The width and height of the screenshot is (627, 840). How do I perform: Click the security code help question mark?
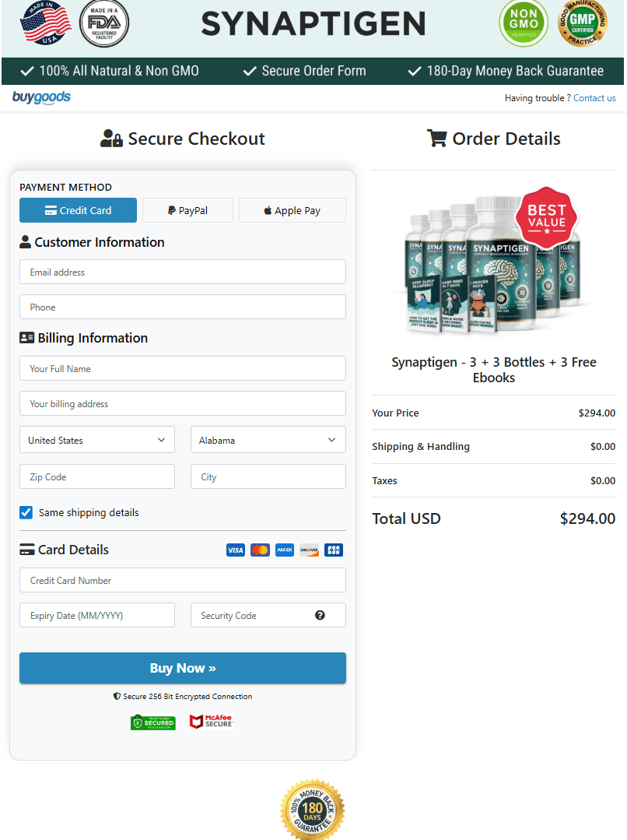click(x=320, y=615)
